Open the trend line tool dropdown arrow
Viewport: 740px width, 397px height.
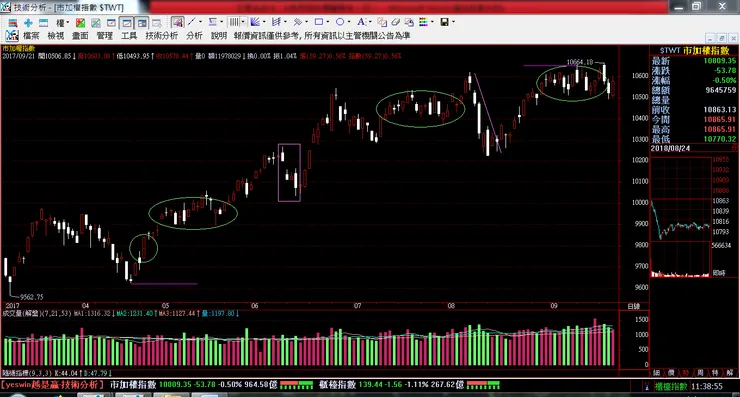point(200,22)
